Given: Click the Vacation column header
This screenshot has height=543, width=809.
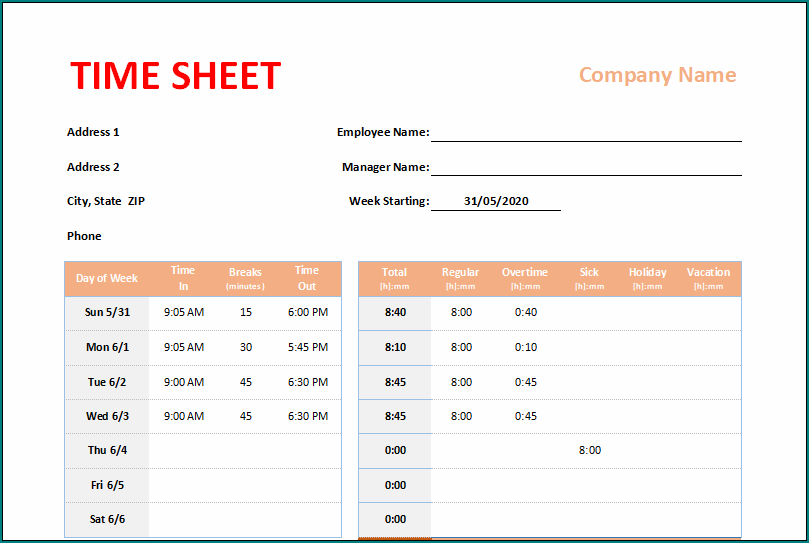Looking at the screenshot, I should pyautogui.click(x=708, y=278).
